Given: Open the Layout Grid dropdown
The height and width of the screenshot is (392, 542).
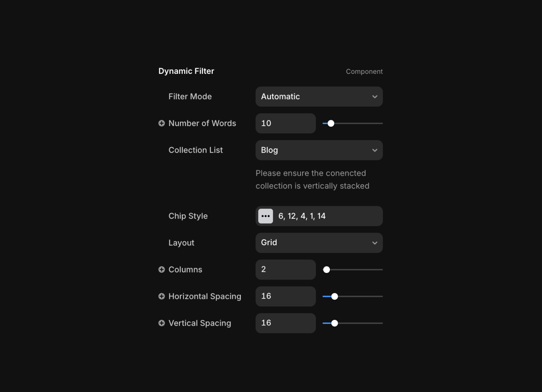Looking at the screenshot, I should click(x=319, y=243).
